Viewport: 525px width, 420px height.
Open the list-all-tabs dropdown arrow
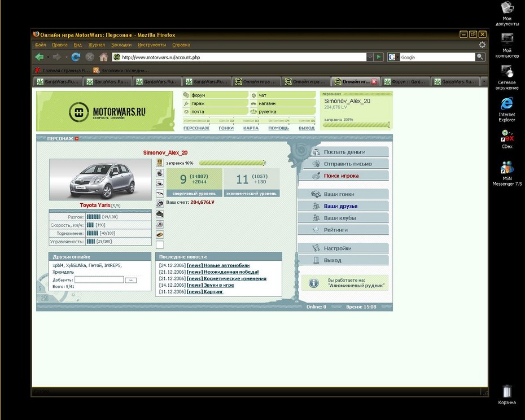(483, 81)
